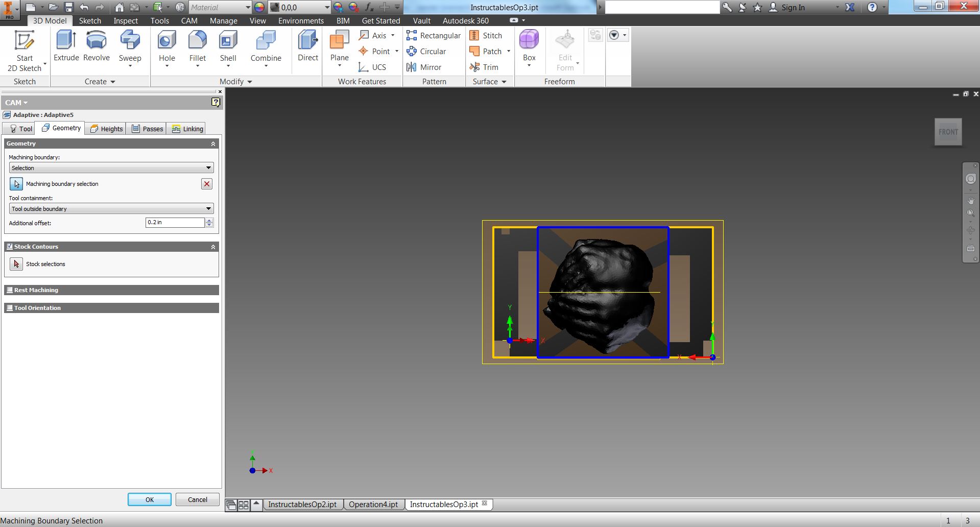Create a UCS

point(372,67)
